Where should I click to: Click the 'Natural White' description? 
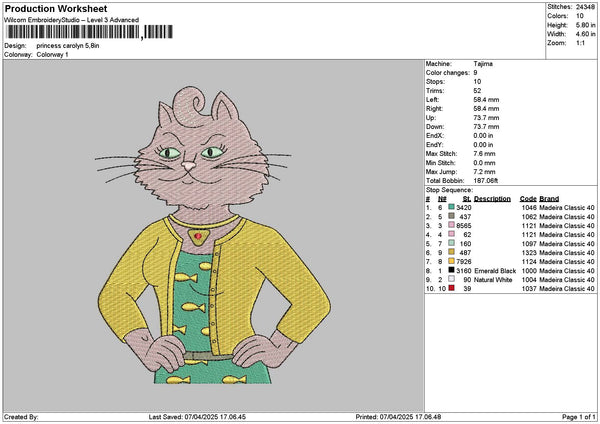pyautogui.click(x=493, y=280)
